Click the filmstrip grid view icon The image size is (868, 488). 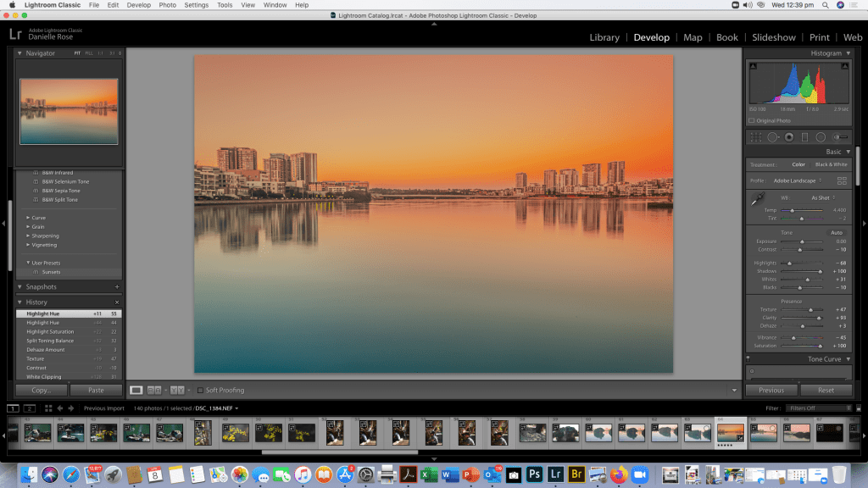coord(48,408)
